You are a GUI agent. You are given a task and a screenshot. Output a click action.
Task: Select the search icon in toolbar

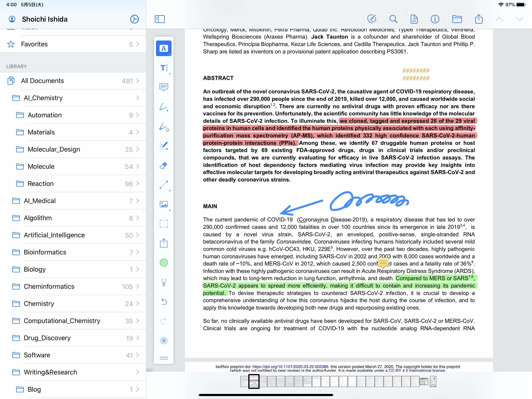coord(393,19)
